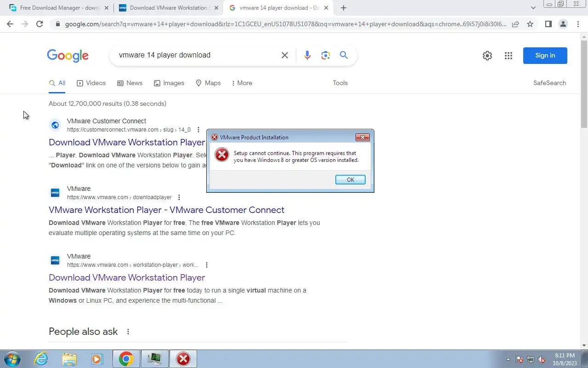Open options for customerconnect.vmware.com result
Image resolution: width=588 pixels, height=368 pixels.
pos(198,130)
